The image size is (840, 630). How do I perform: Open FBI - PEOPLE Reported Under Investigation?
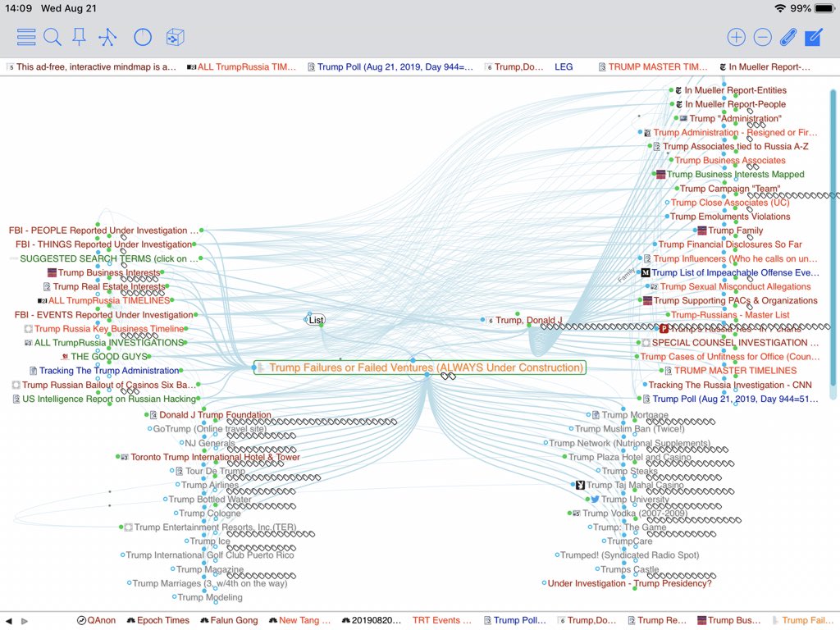[x=103, y=231]
